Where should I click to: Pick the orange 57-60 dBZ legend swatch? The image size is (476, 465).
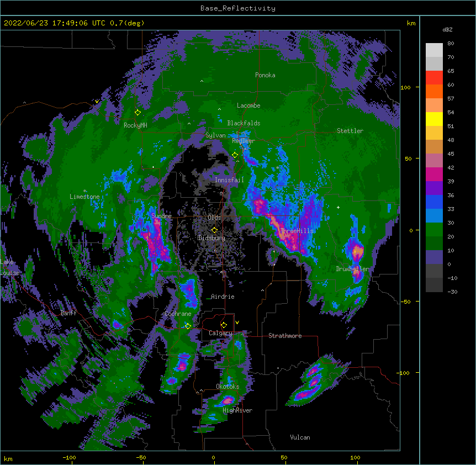point(434,91)
